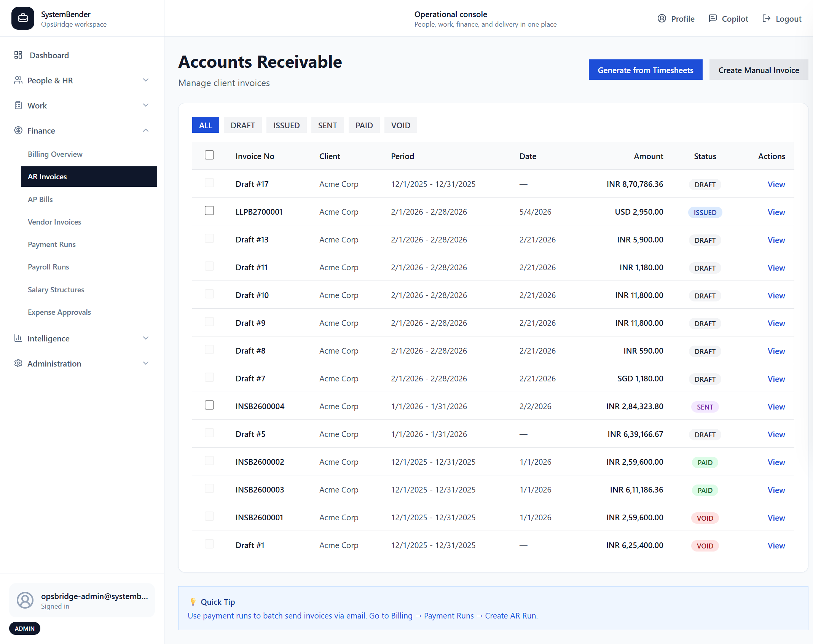
Task: Click the Work clipboard icon
Action: [x=18, y=105]
